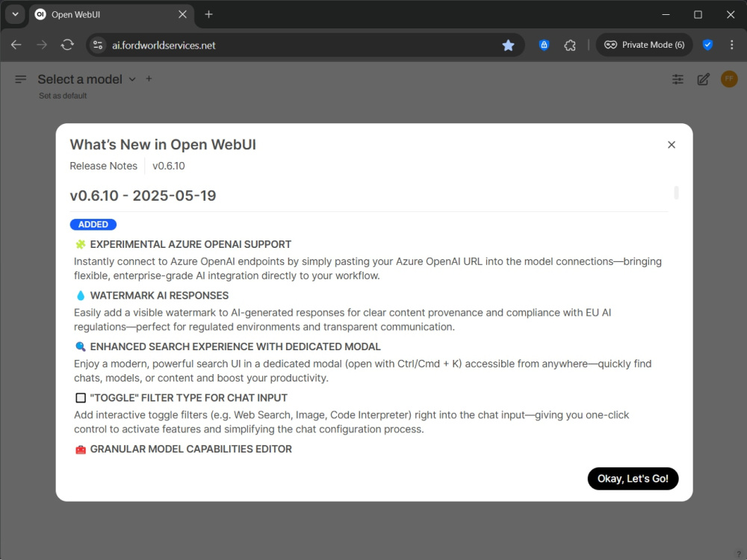Click the water droplet emoji
Image resolution: width=747 pixels, height=560 pixels.
[81, 296]
